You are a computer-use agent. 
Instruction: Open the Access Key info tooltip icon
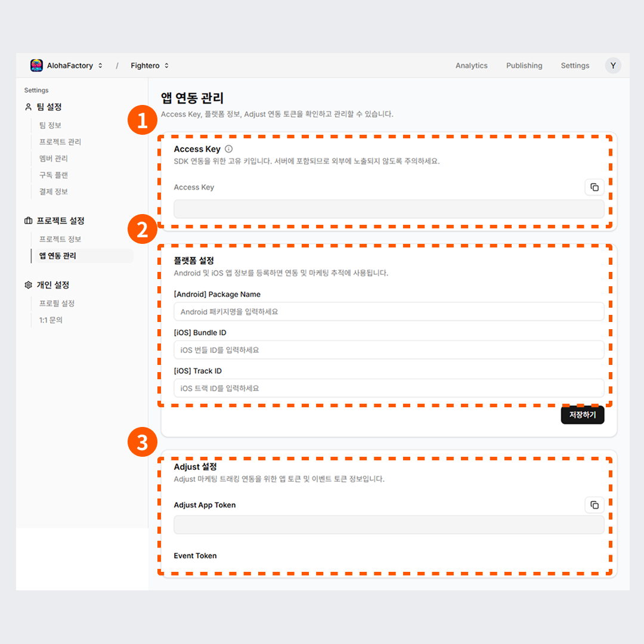pyautogui.click(x=229, y=149)
